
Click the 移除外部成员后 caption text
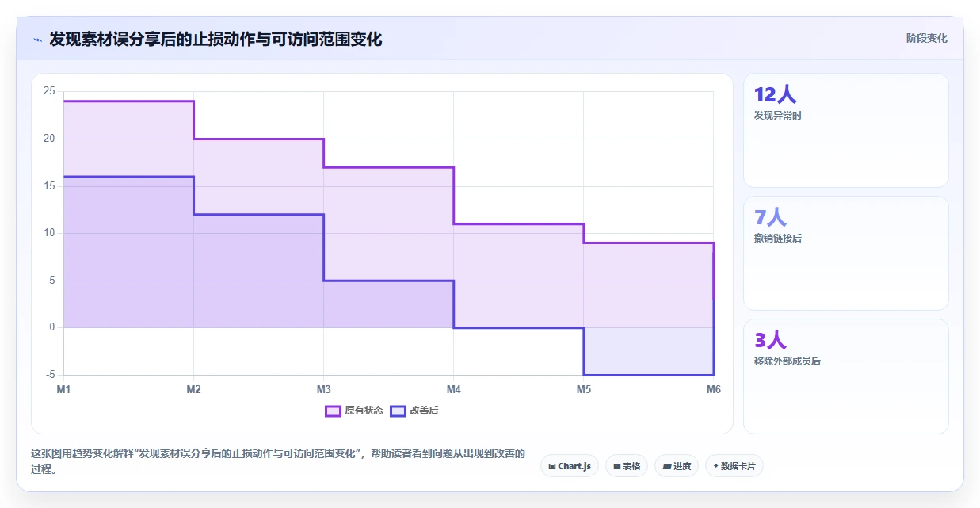pyautogui.click(x=787, y=361)
